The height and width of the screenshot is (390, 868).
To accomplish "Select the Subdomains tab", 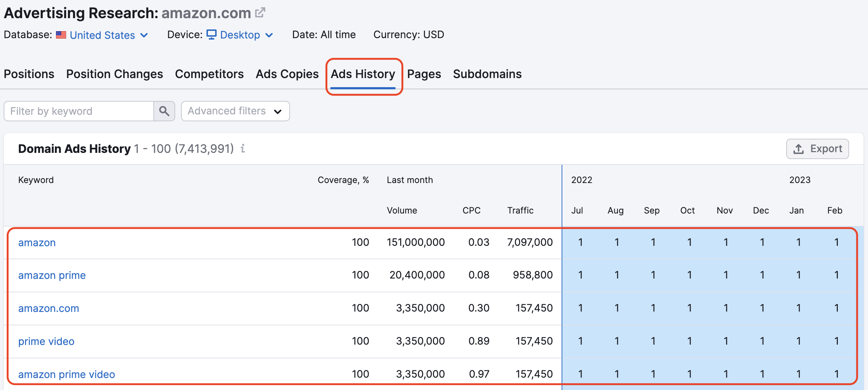I will [x=487, y=74].
